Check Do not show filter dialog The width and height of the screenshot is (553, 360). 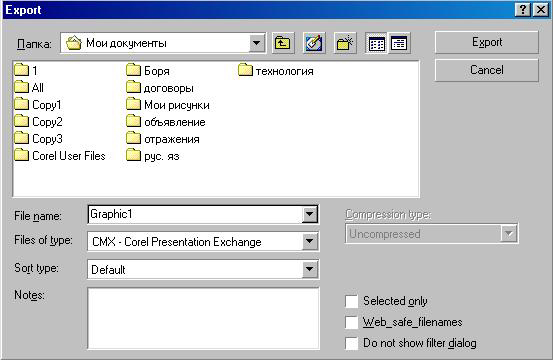click(x=352, y=343)
